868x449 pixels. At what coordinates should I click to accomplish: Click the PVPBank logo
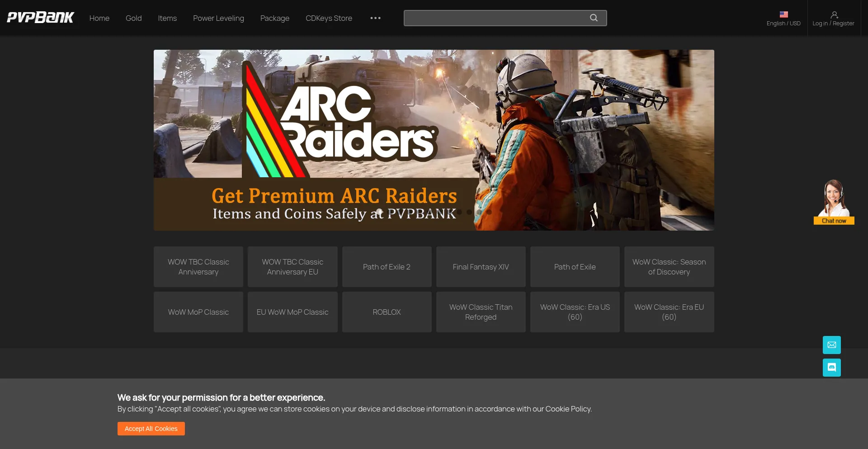[40, 18]
